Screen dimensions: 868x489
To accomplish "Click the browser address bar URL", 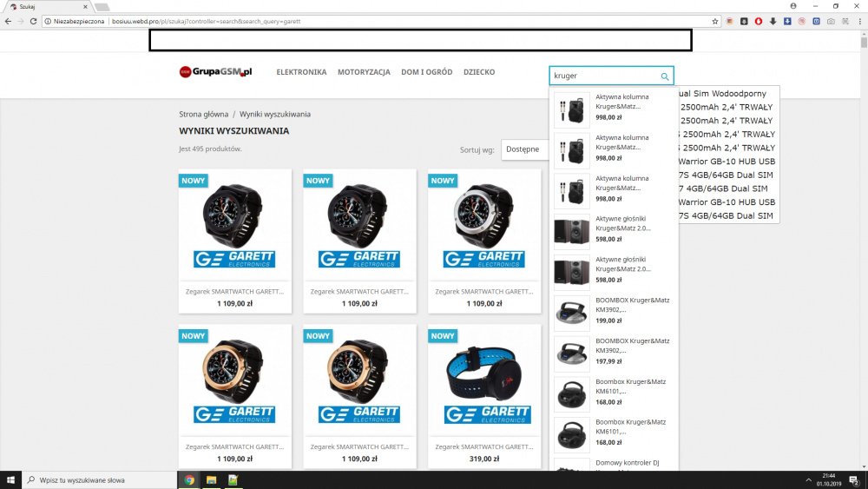I will coord(206,21).
